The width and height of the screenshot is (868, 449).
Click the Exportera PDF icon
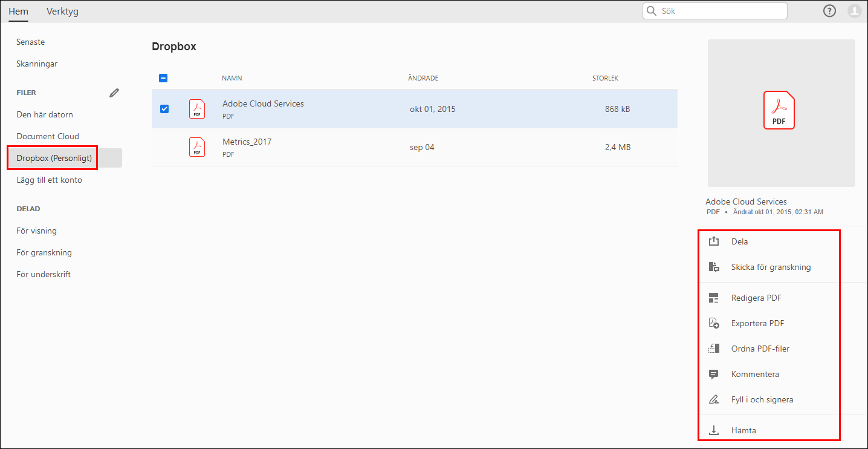coord(713,323)
